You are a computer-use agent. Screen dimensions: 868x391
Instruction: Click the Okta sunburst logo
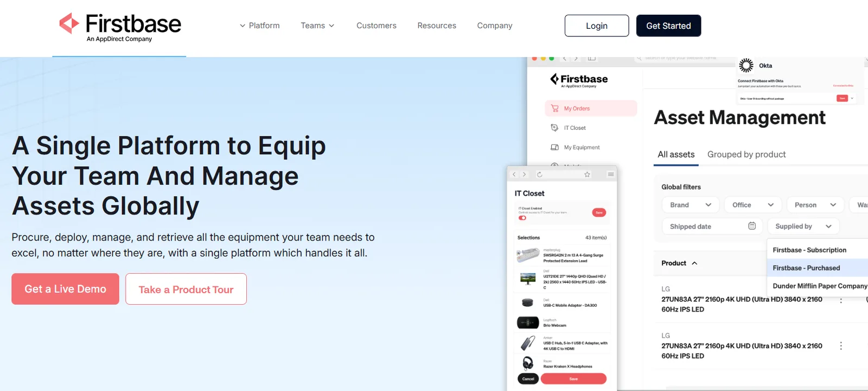pyautogui.click(x=746, y=65)
